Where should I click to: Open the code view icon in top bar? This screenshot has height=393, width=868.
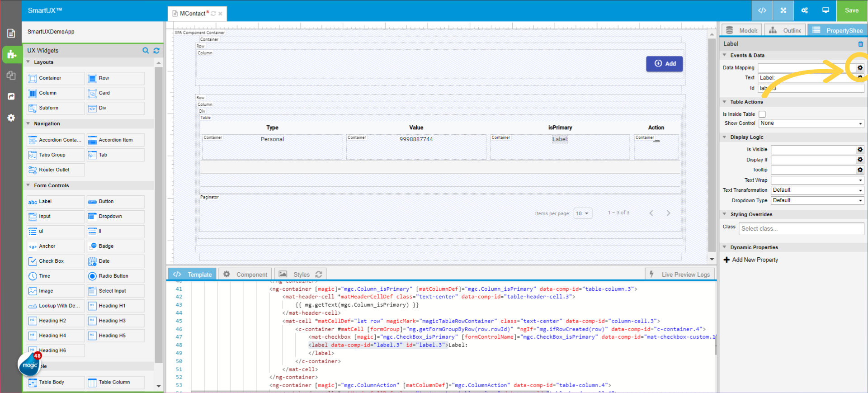point(762,10)
